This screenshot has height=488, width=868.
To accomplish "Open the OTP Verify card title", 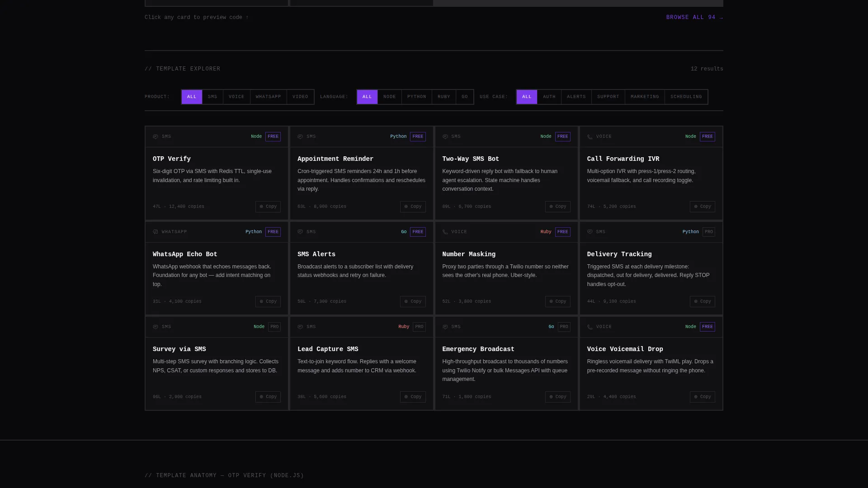I will coord(172,159).
